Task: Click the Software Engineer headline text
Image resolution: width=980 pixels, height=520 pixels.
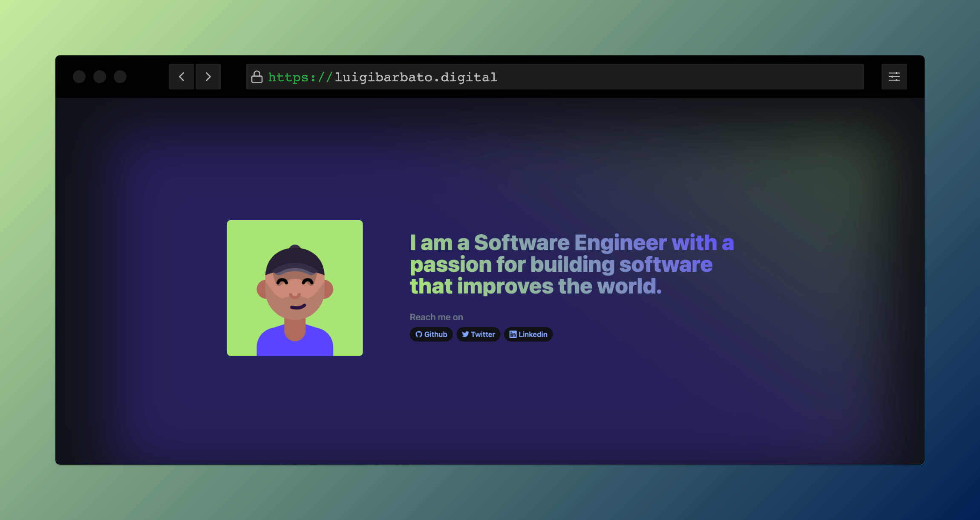Action: pos(571,243)
